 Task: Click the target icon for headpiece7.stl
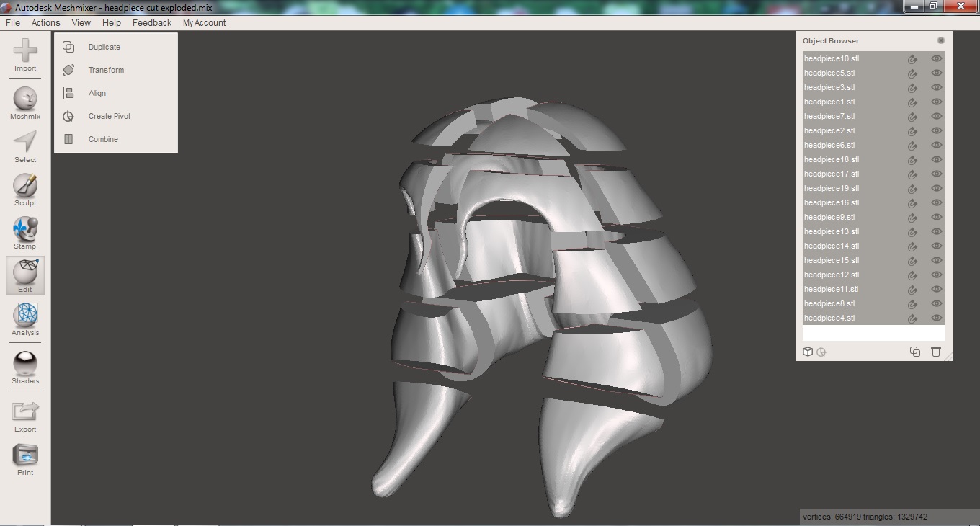click(x=912, y=117)
